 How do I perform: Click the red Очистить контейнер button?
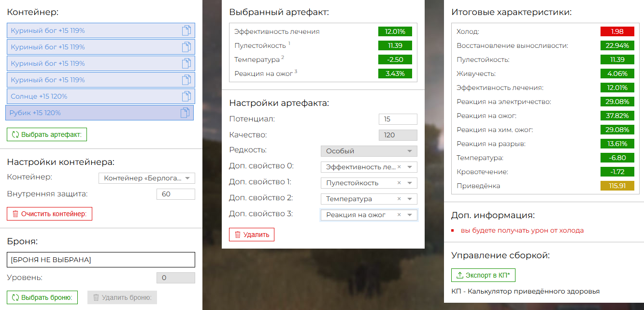point(49,214)
